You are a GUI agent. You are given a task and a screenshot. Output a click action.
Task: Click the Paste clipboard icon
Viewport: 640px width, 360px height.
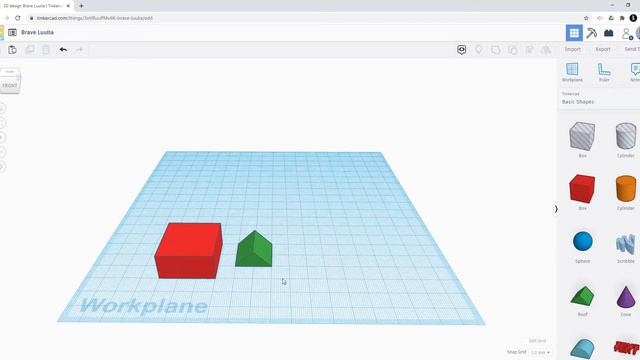click(12, 49)
